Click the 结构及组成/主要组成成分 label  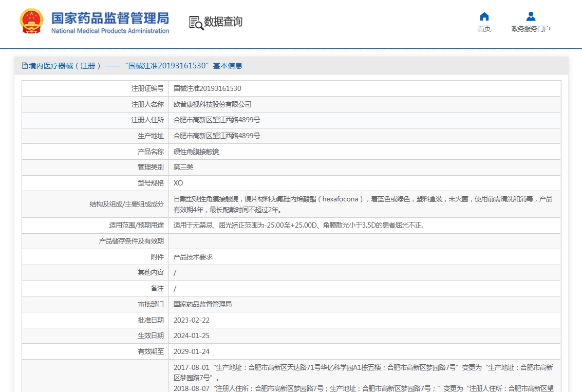(126, 204)
